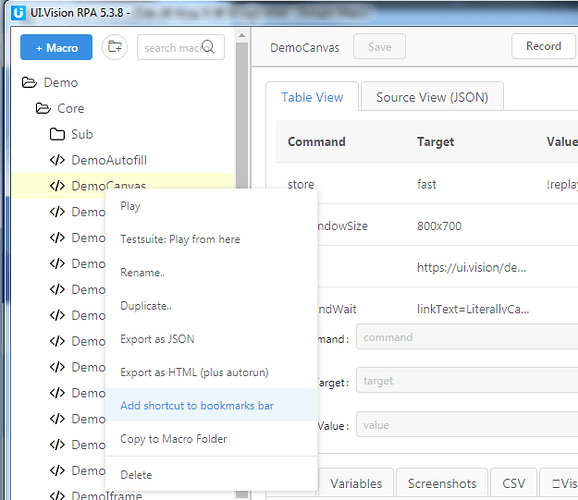578x500 pixels.
Task: Collapse the Core folder
Action: pos(43,108)
